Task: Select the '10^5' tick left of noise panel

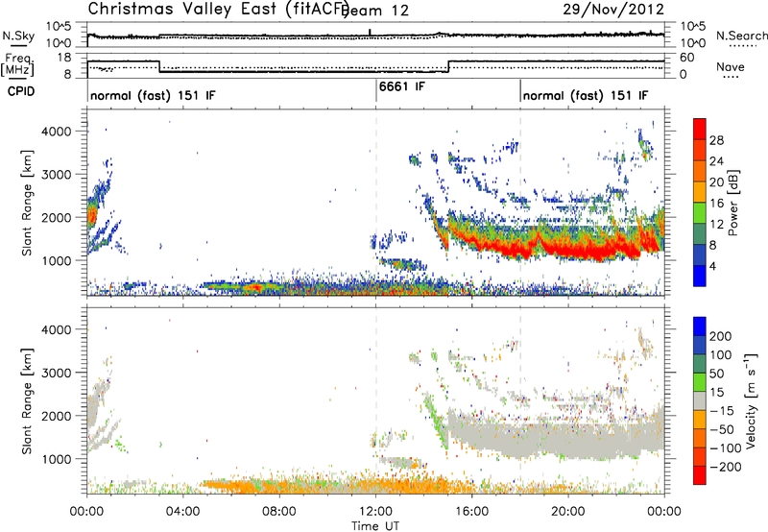Action: pyautogui.click(x=59, y=27)
